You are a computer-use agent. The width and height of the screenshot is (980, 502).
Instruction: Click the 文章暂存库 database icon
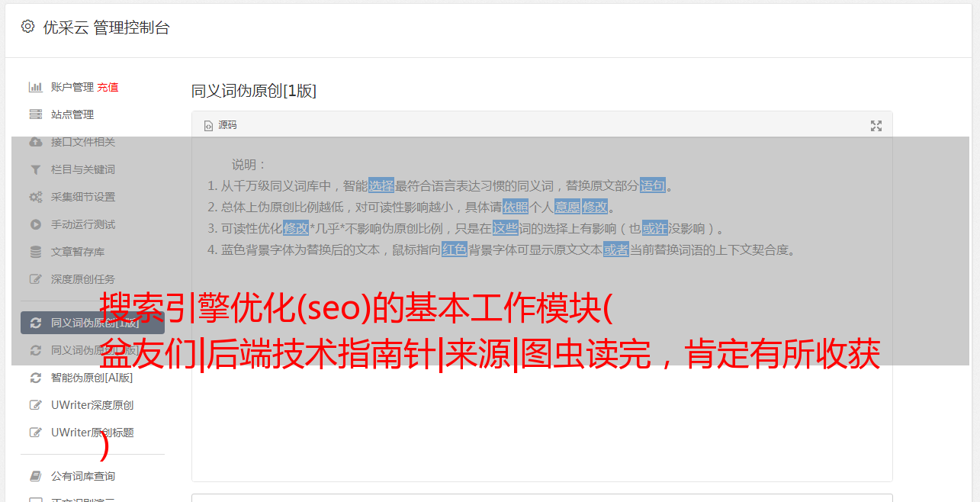point(35,252)
